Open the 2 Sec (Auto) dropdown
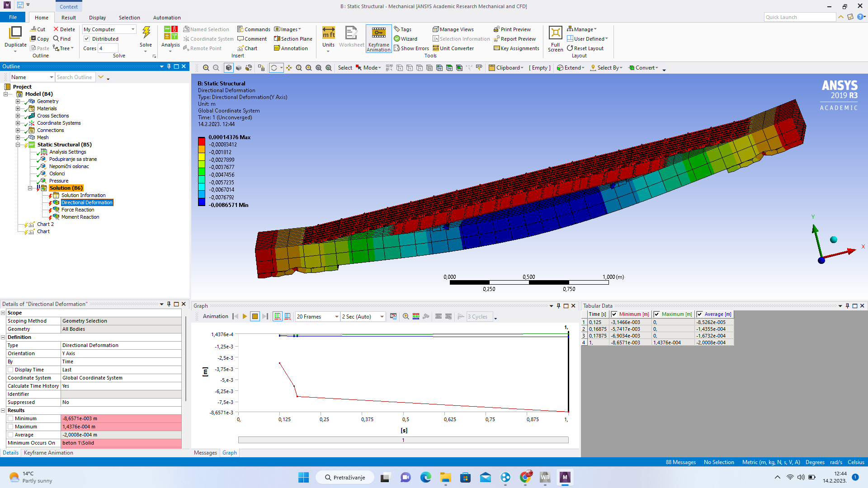This screenshot has width=868, height=488. click(x=363, y=317)
